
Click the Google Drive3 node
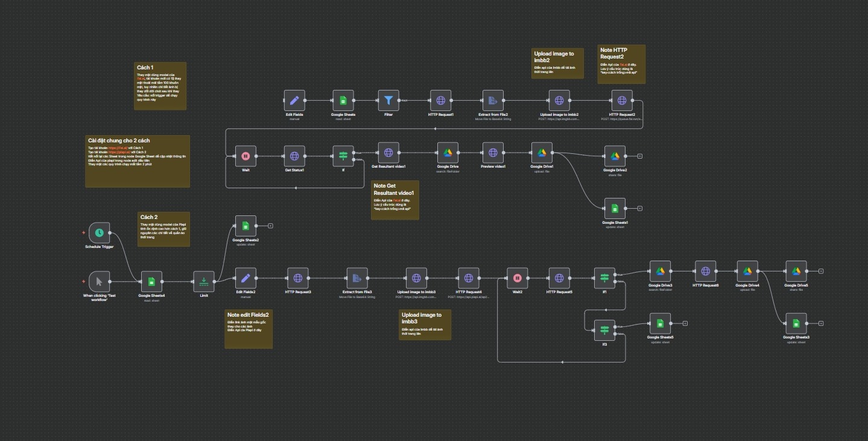(x=660, y=271)
